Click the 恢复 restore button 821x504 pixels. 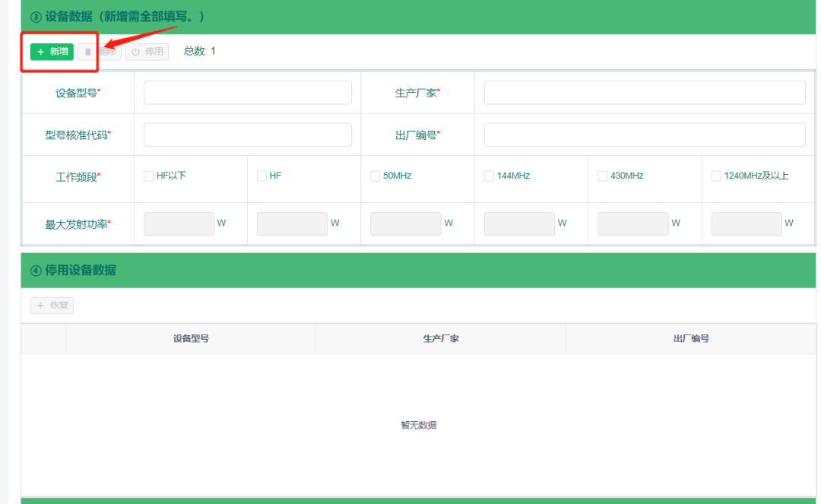coord(52,305)
